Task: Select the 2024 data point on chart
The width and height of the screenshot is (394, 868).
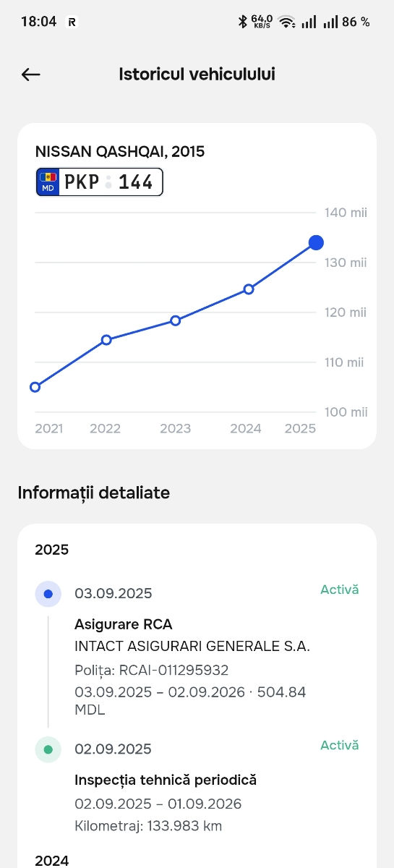Action: click(249, 289)
